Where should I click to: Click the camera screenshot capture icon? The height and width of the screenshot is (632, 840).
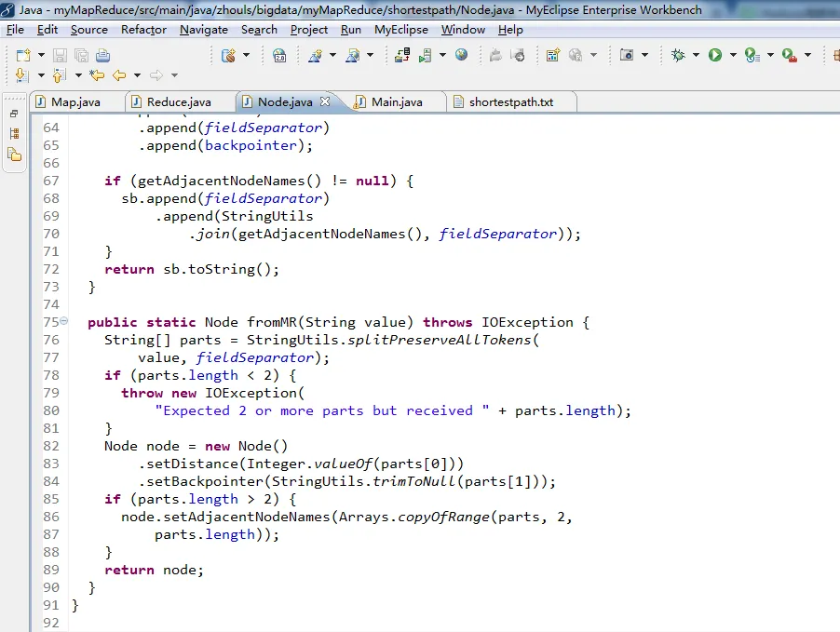(x=626, y=55)
